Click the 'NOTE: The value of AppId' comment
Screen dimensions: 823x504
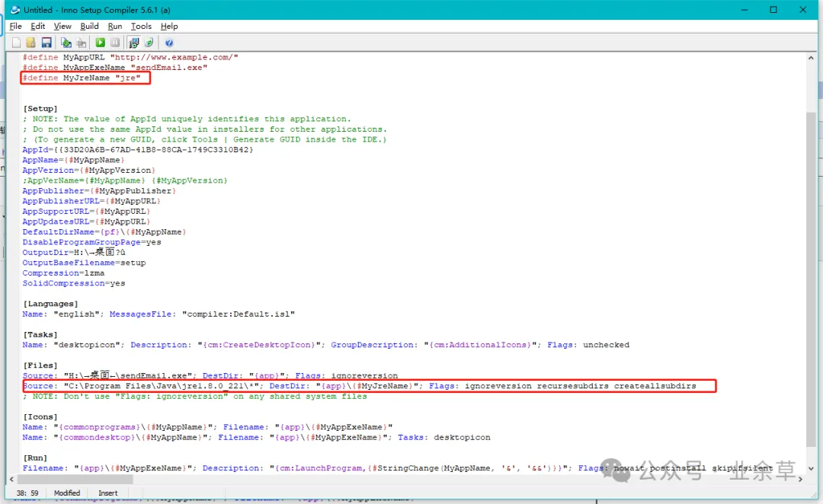click(187, 119)
